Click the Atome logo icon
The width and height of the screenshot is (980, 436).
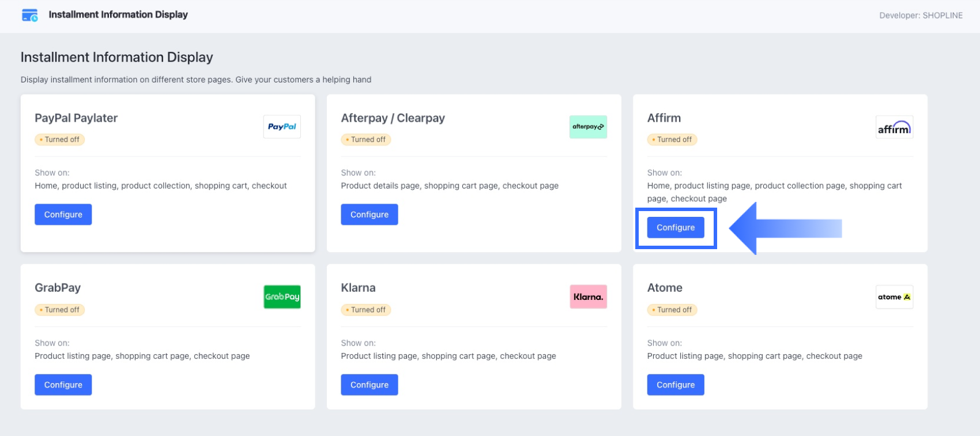coord(894,297)
